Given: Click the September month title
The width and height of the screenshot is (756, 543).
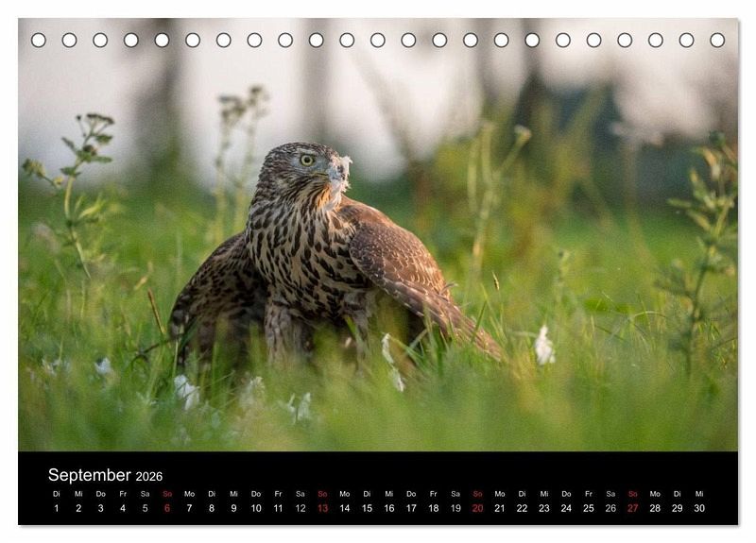Looking at the screenshot, I should click(89, 475).
